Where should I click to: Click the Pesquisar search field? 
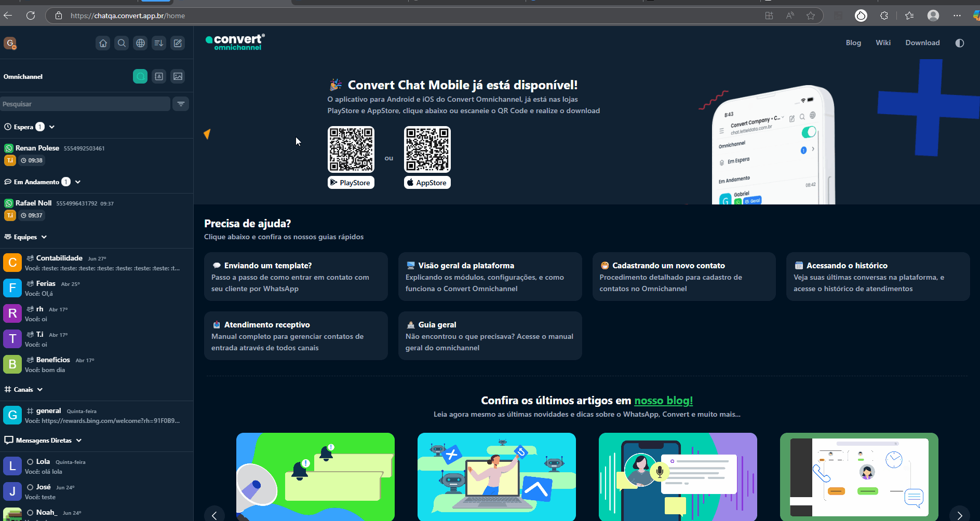click(x=85, y=104)
